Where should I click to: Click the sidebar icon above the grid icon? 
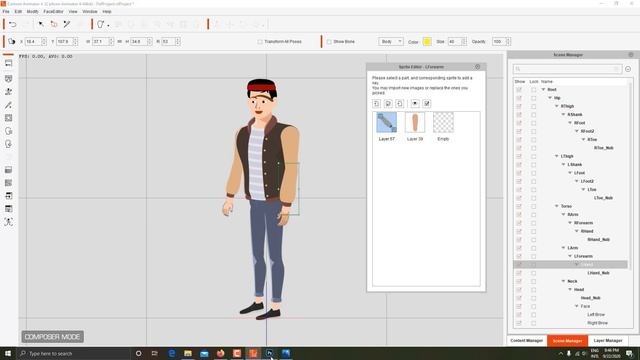tap(9, 170)
